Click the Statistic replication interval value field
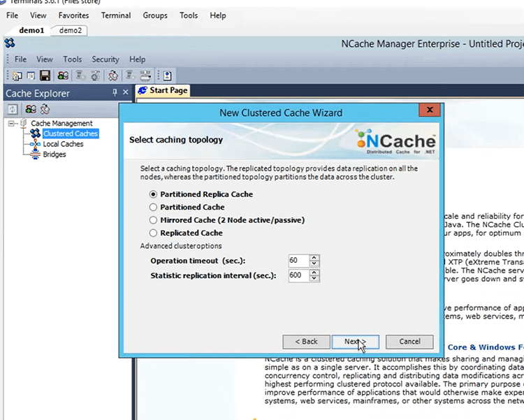The height and width of the screenshot is (420, 524). [x=299, y=275]
